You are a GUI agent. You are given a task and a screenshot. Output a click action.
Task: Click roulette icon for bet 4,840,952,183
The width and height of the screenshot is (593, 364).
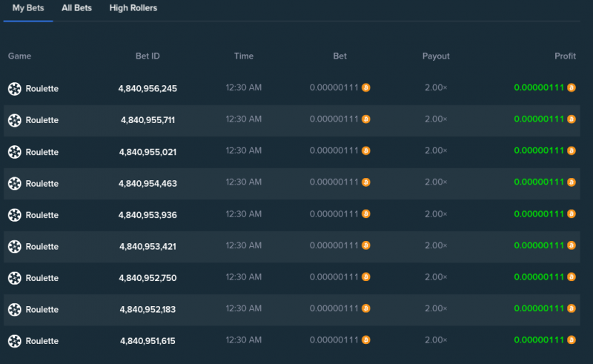coord(15,310)
